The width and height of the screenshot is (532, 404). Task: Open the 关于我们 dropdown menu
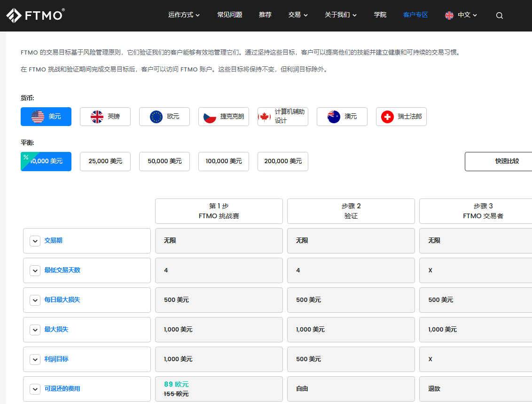(x=341, y=15)
